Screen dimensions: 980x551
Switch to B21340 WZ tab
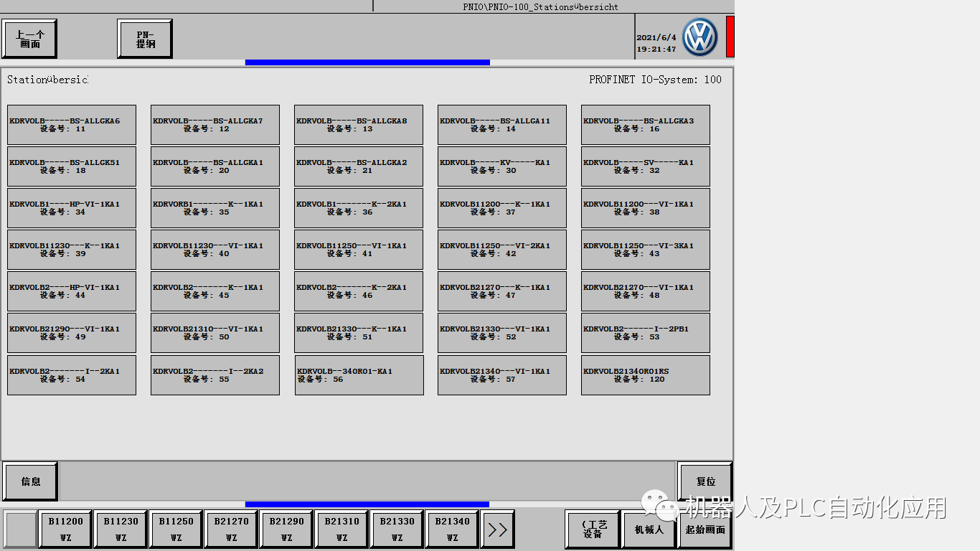pos(452,529)
